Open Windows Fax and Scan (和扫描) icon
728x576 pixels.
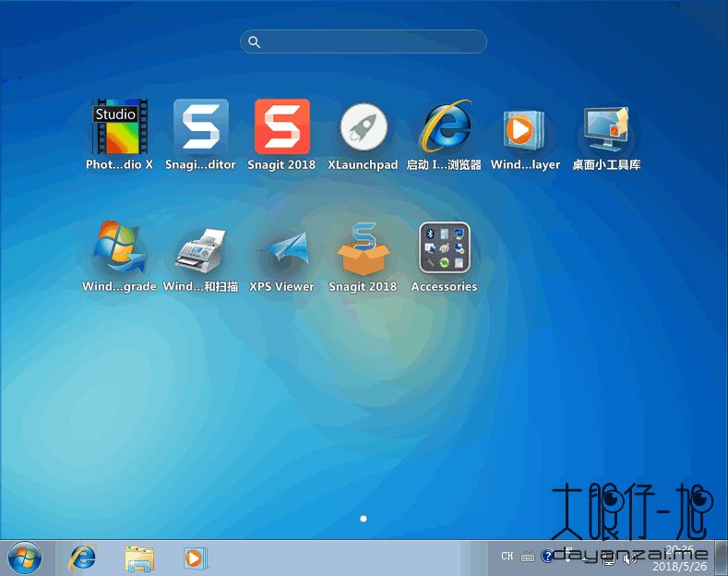(x=200, y=249)
